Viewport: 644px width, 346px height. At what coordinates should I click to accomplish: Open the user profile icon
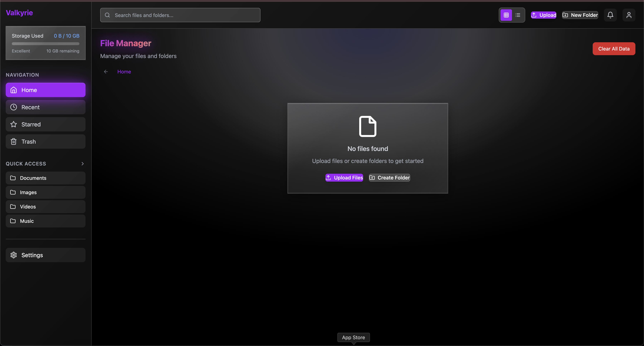point(629,15)
